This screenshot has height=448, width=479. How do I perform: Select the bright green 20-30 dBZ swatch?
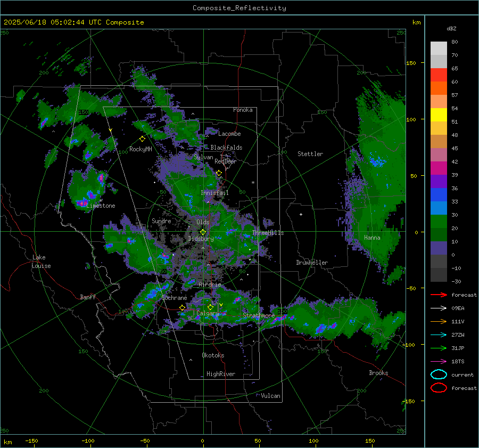pos(439,222)
